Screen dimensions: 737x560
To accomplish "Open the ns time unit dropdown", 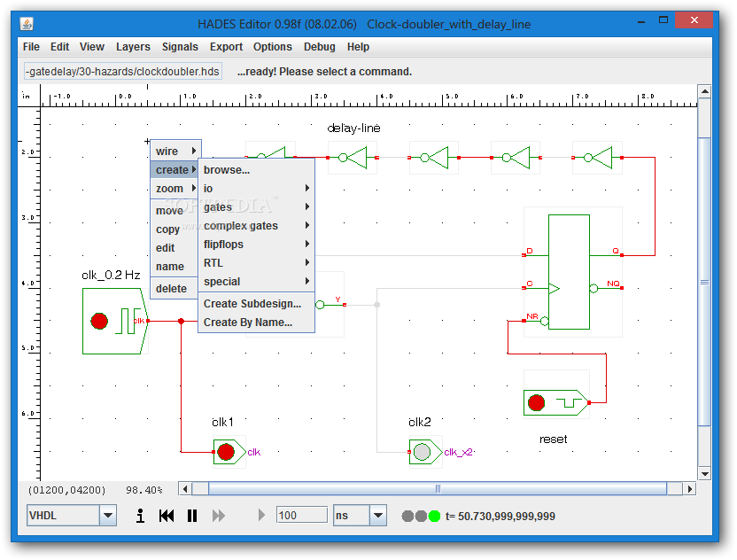I will [378, 516].
